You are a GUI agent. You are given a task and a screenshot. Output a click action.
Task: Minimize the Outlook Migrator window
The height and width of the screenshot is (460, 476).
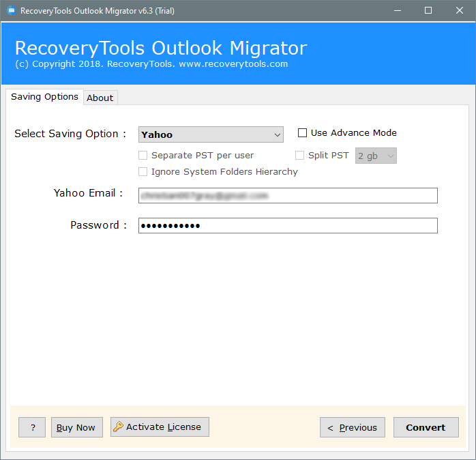coord(398,11)
